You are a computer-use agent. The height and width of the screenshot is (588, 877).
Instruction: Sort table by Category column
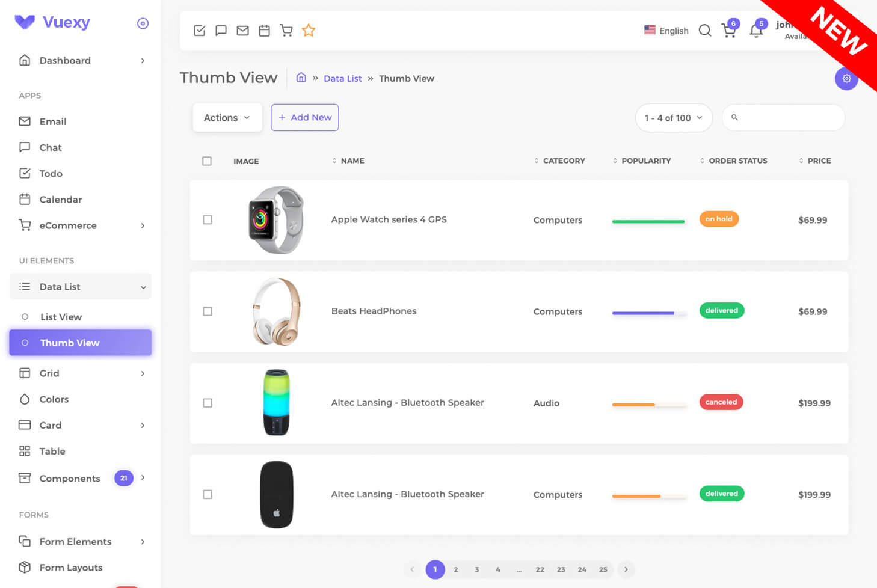[559, 161]
